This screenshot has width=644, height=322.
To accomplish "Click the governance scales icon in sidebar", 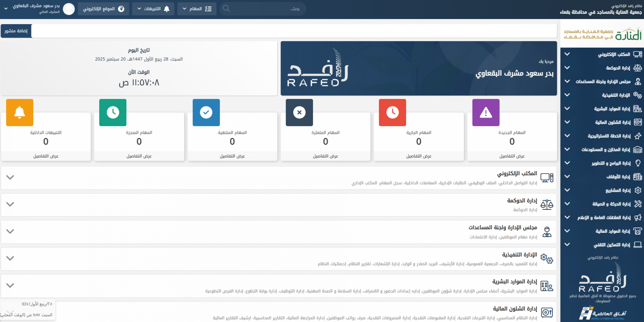I will click(x=638, y=68).
